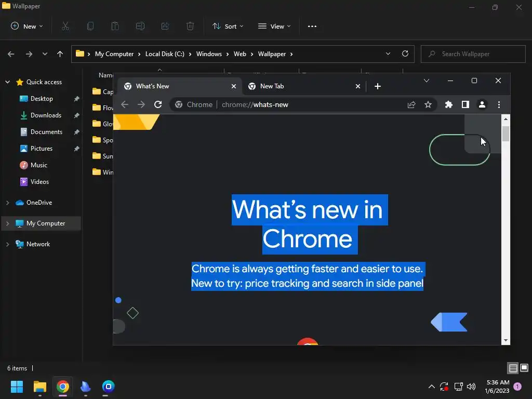Open the clock and date in taskbar
Viewport: 532px width, 399px height.
coord(497,387)
